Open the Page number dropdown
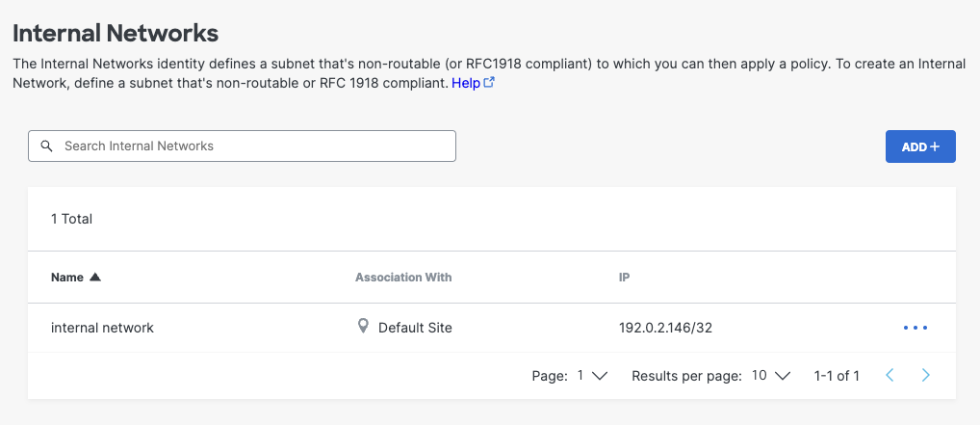The height and width of the screenshot is (425, 980). tap(592, 376)
